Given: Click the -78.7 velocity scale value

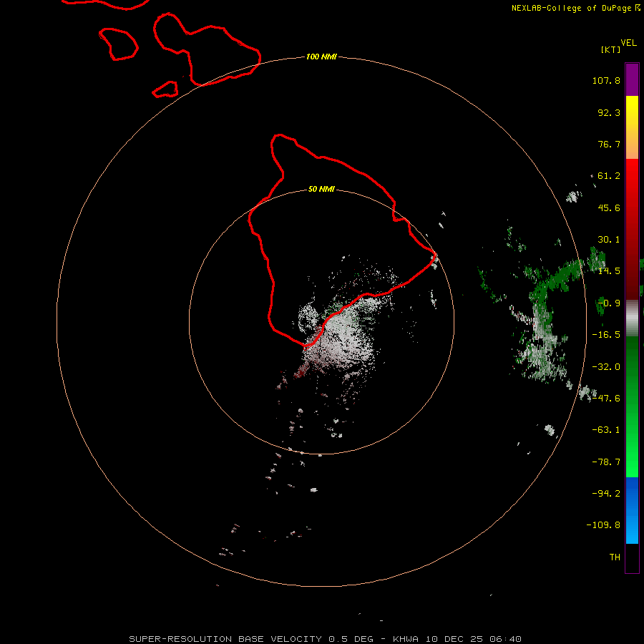Looking at the screenshot, I should [x=606, y=462].
